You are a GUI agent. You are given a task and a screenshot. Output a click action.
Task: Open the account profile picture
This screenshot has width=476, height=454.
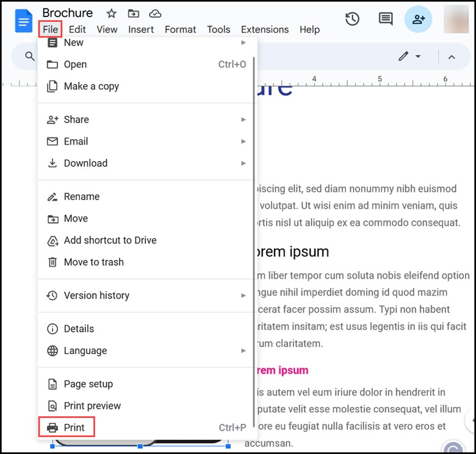(456, 19)
